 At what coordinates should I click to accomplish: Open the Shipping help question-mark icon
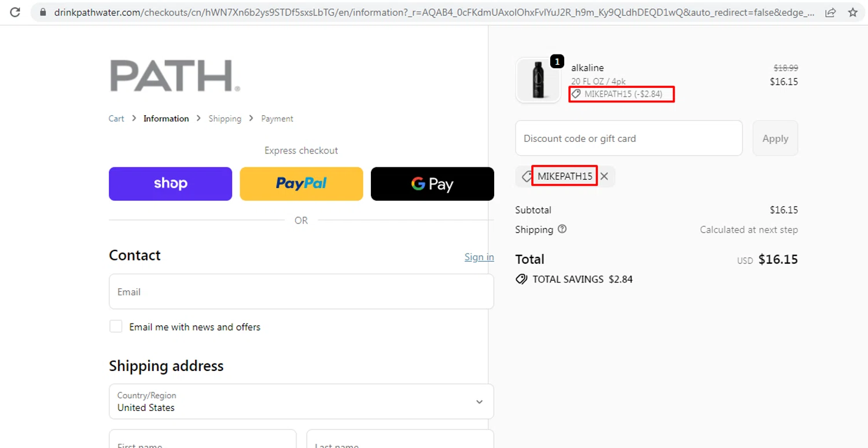(562, 229)
